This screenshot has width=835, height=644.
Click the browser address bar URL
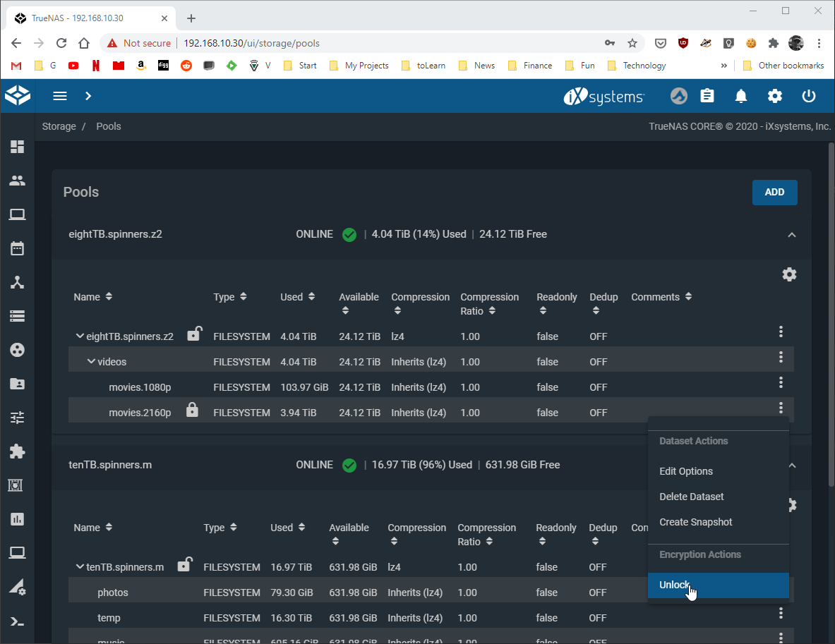(251, 43)
